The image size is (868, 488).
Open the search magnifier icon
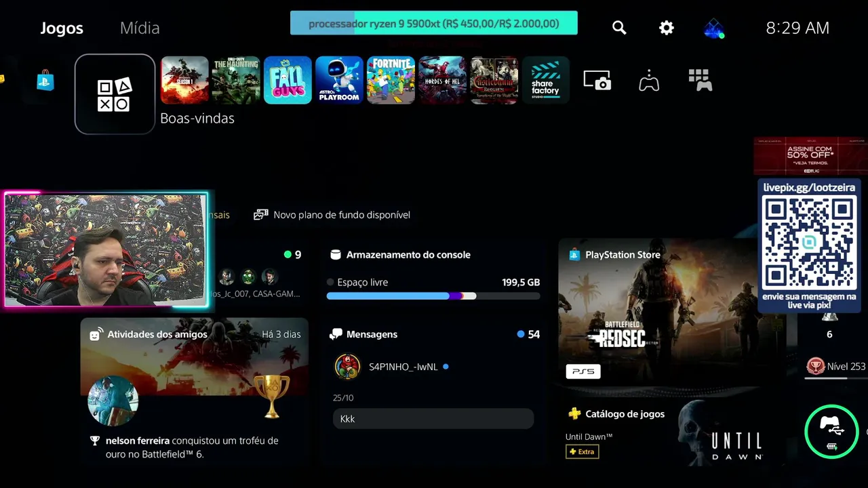pyautogui.click(x=619, y=28)
